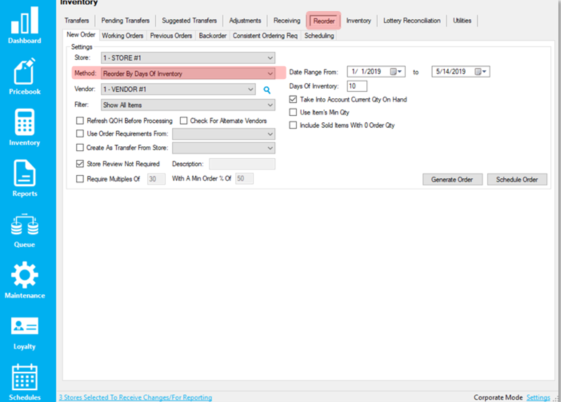Image resolution: width=561 pixels, height=402 pixels.
Task: Open the Maintenance gear icon
Action: (24, 280)
